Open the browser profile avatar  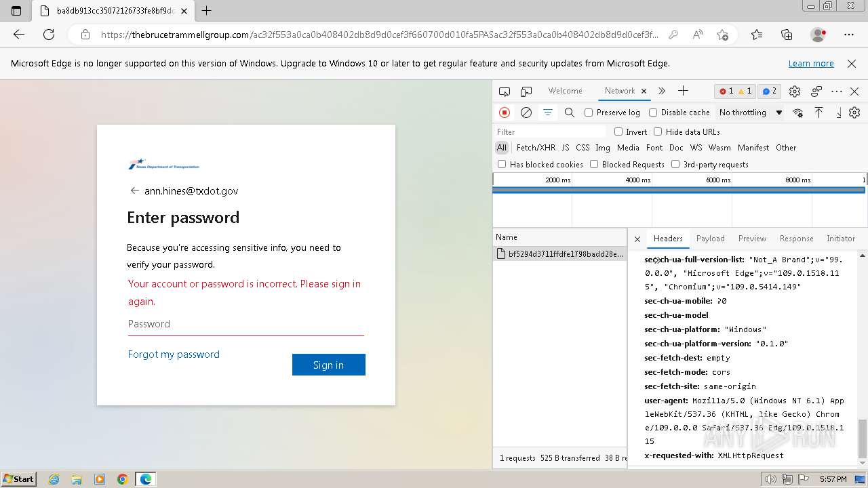[818, 35]
